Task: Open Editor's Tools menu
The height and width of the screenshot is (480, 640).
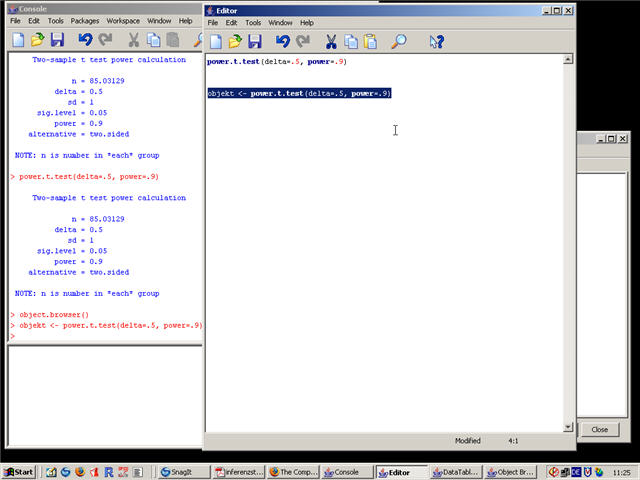Action: (253, 22)
